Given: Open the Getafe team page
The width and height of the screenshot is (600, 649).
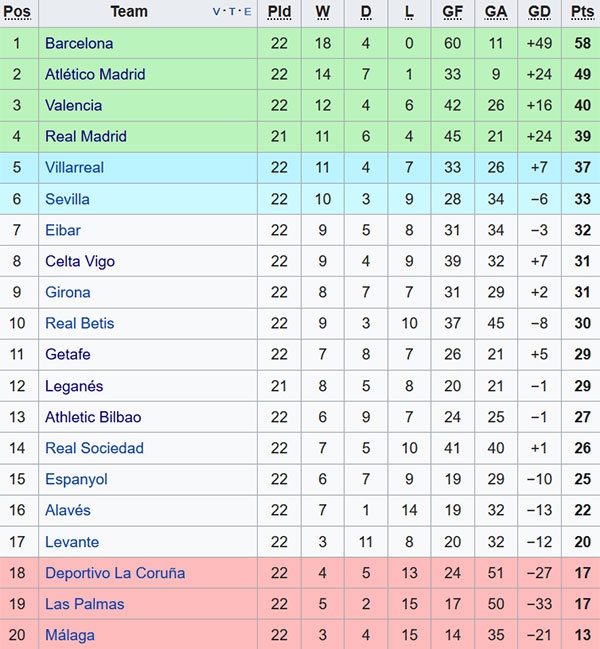Looking at the screenshot, I should (x=68, y=354).
